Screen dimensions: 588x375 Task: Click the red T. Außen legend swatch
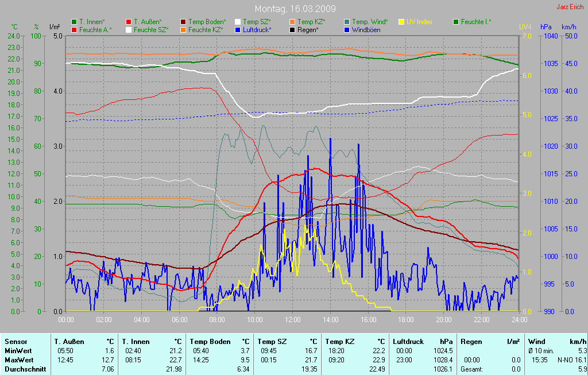[129, 22]
